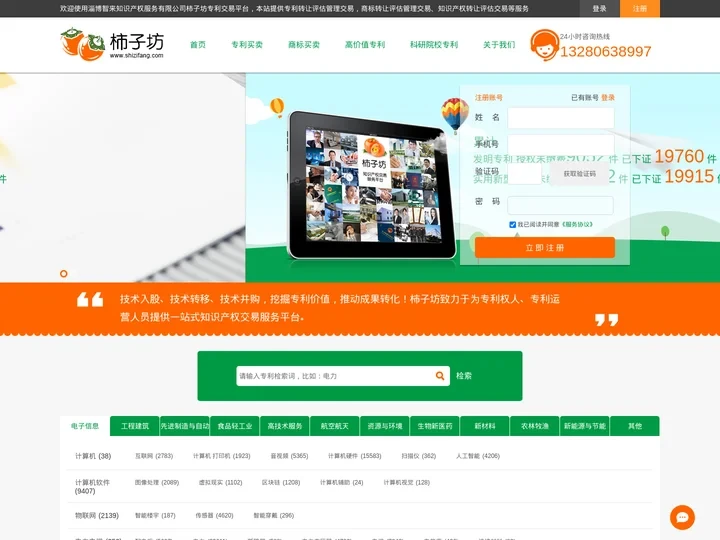Open the 计算机 (38) category
The image size is (720, 540).
tap(93, 456)
